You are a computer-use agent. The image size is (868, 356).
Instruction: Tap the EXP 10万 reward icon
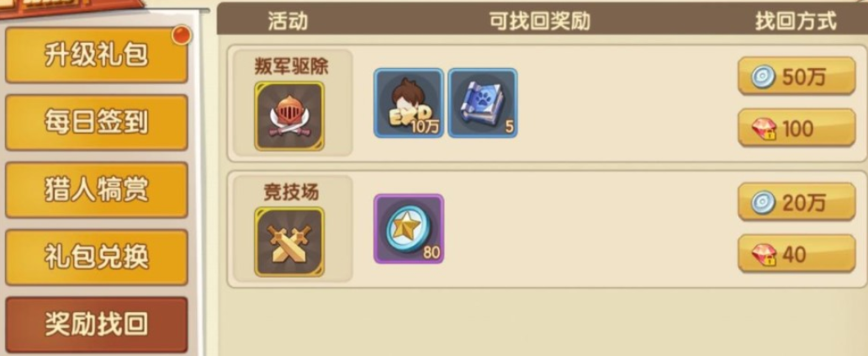pyautogui.click(x=409, y=103)
